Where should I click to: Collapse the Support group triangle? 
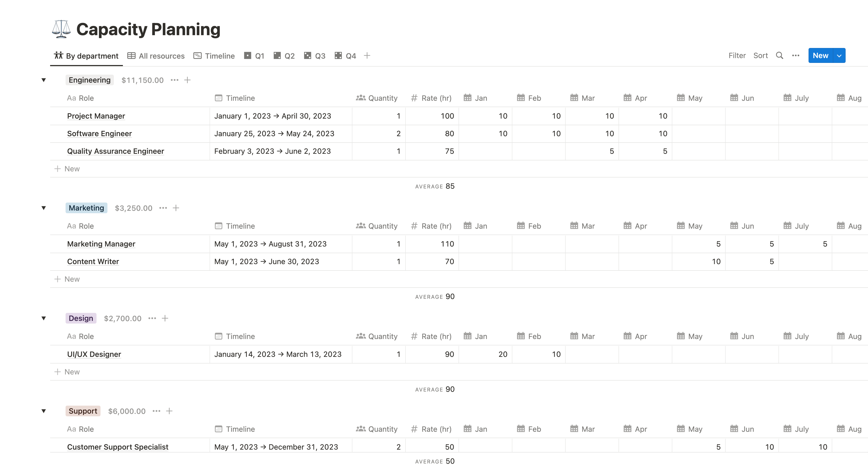tap(44, 411)
